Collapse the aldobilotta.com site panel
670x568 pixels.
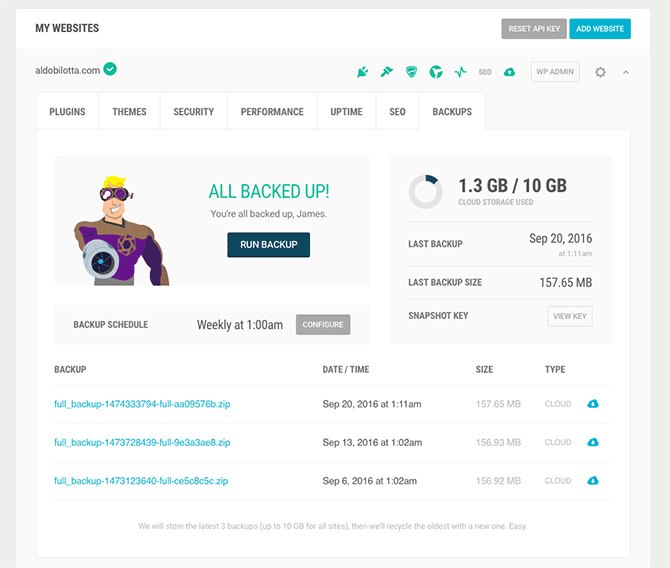coord(626,72)
